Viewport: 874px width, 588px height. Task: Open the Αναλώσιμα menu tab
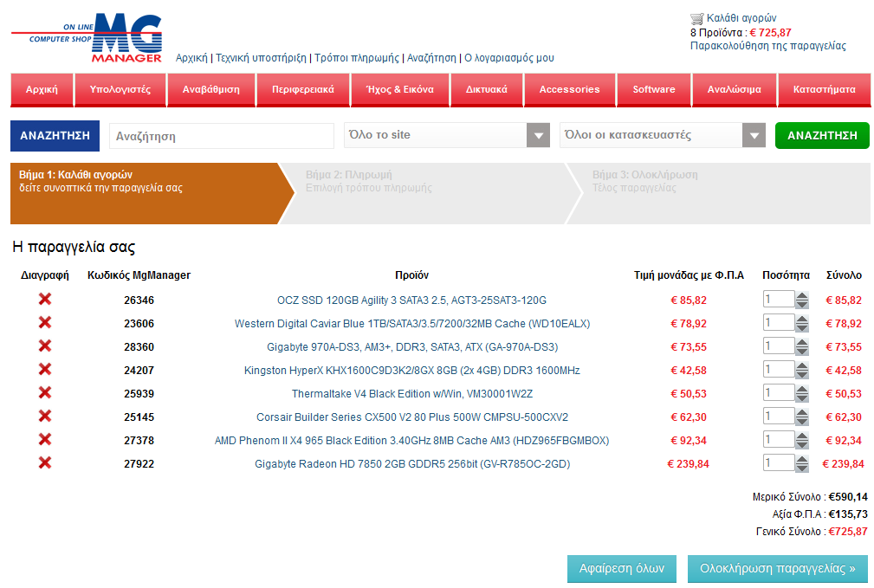(734, 89)
